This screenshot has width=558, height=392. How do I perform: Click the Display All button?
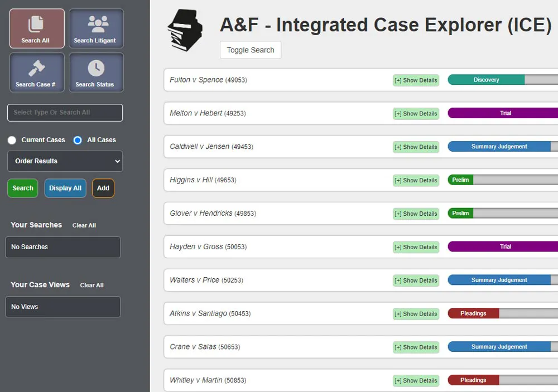click(x=65, y=188)
